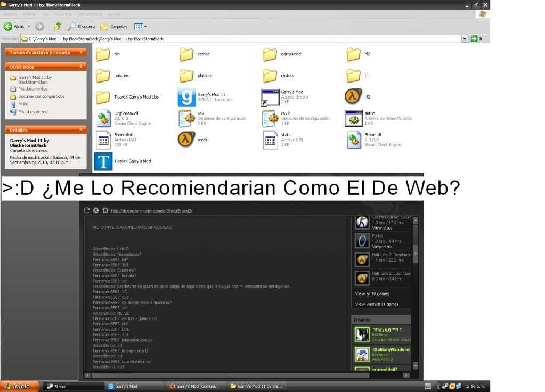
Task: View stats for Portal
Action: click(382, 247)
